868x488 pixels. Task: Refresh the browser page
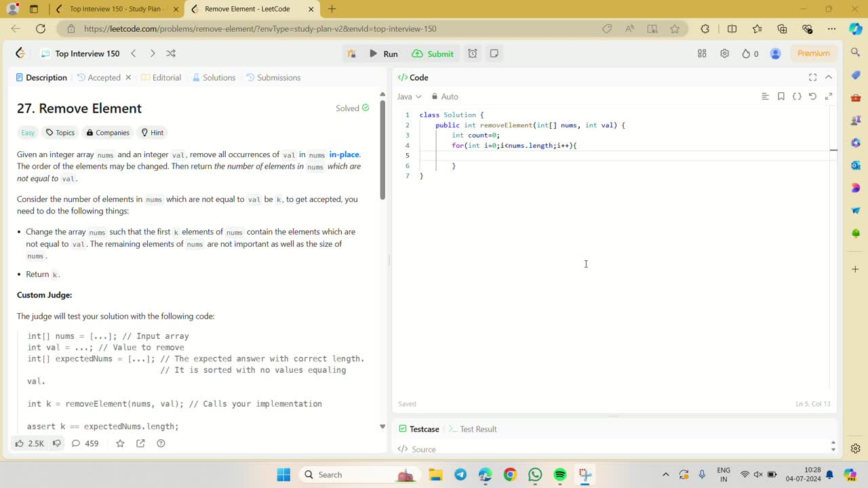click(41, 28)
